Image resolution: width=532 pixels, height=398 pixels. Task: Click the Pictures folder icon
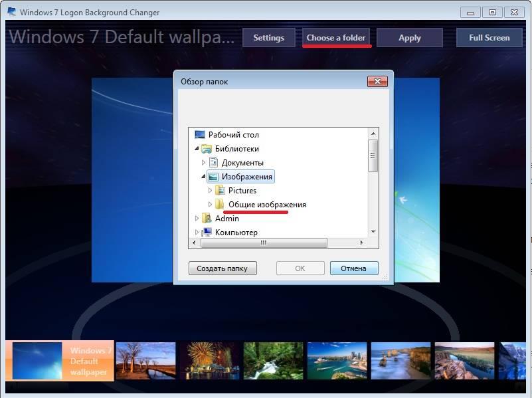(220, 190)
